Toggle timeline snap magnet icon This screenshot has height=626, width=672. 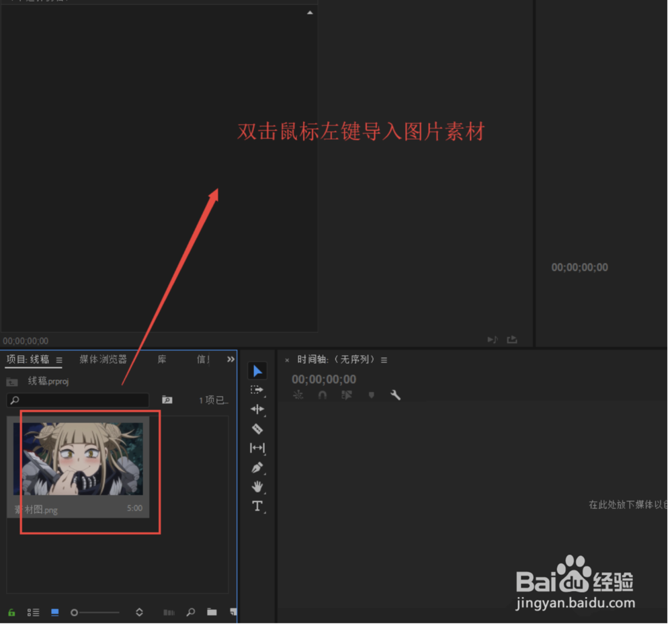click(x=323, y=395)
